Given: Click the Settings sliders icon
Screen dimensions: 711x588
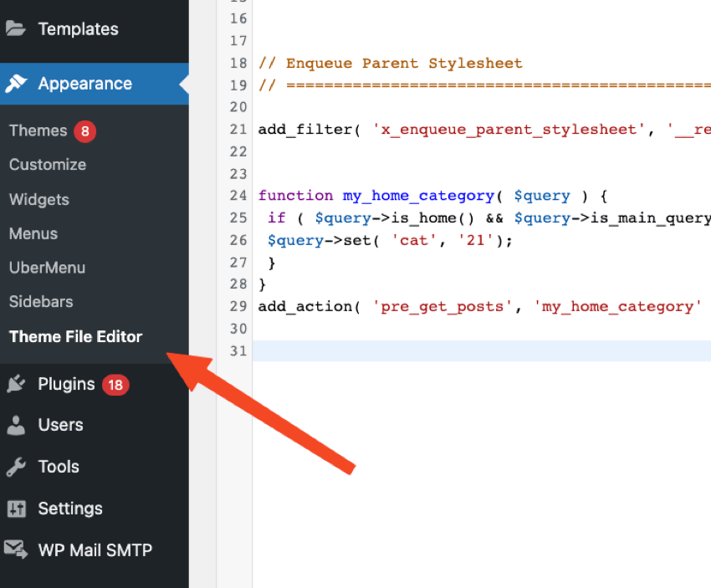Looking at the screenshot, I should tap(16, 509).
